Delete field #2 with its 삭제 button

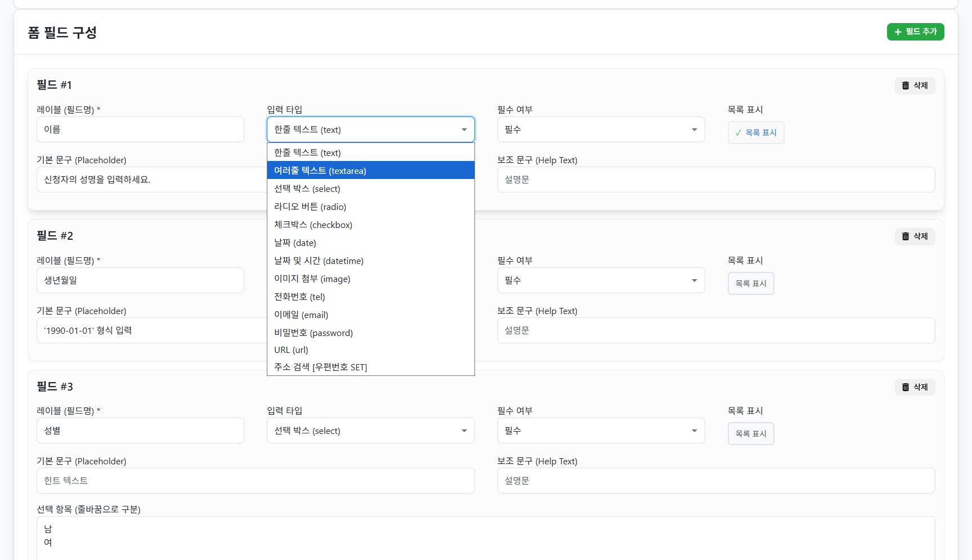click(915, 236)
